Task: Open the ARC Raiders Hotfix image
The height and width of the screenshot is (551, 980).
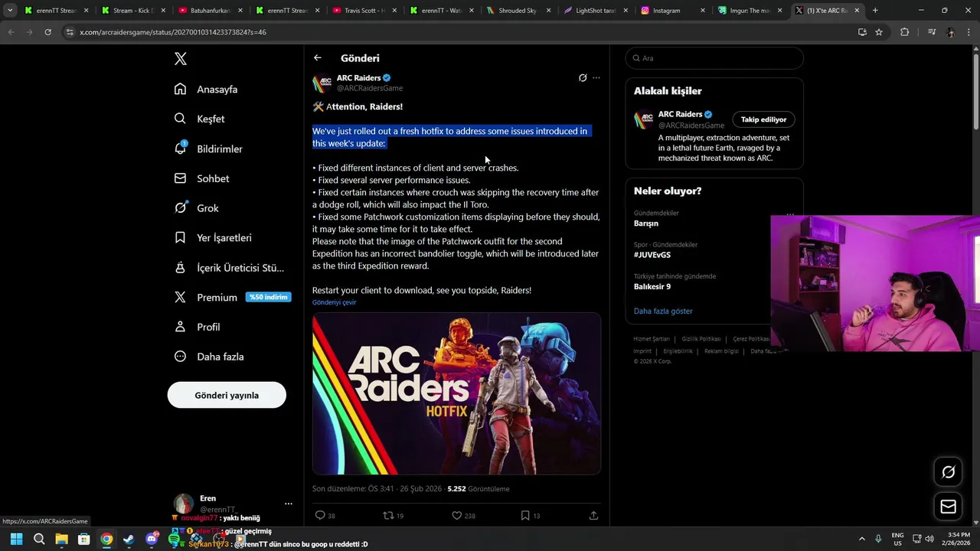Action: click(x=456, y=393)
